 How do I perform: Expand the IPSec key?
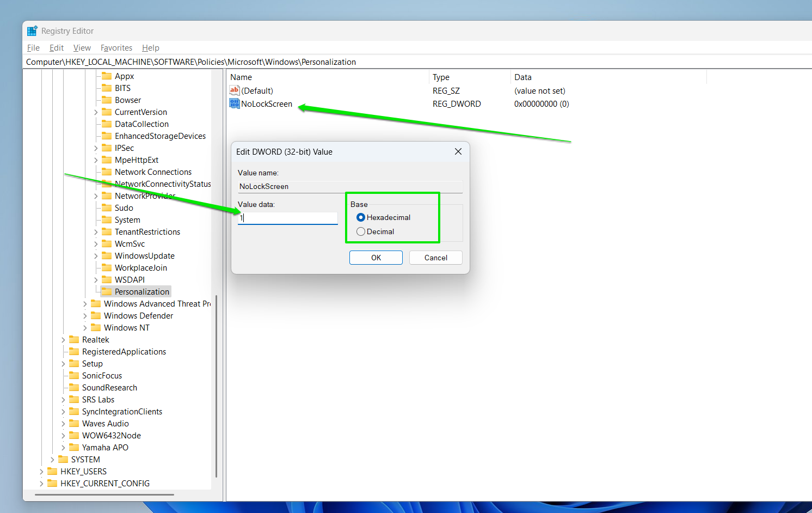pyautogui.click(x=96, y=148)
